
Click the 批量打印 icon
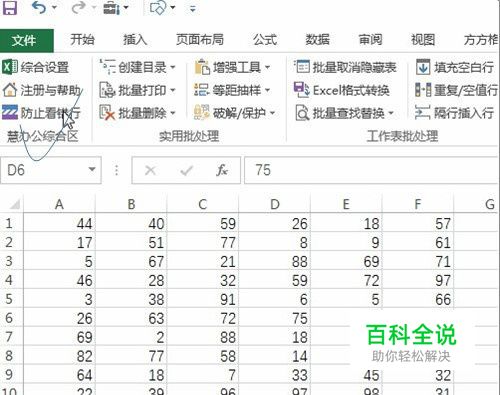(x=107, y=90)
